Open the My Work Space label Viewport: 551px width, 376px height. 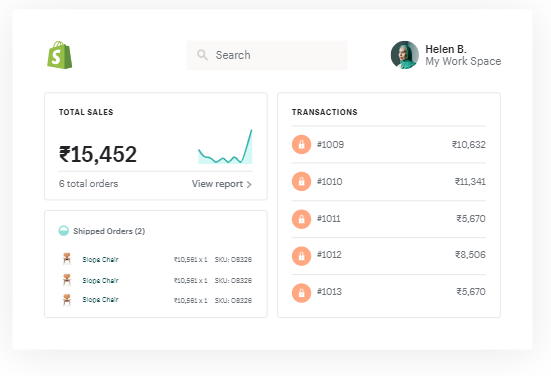[x=463, y=61]
